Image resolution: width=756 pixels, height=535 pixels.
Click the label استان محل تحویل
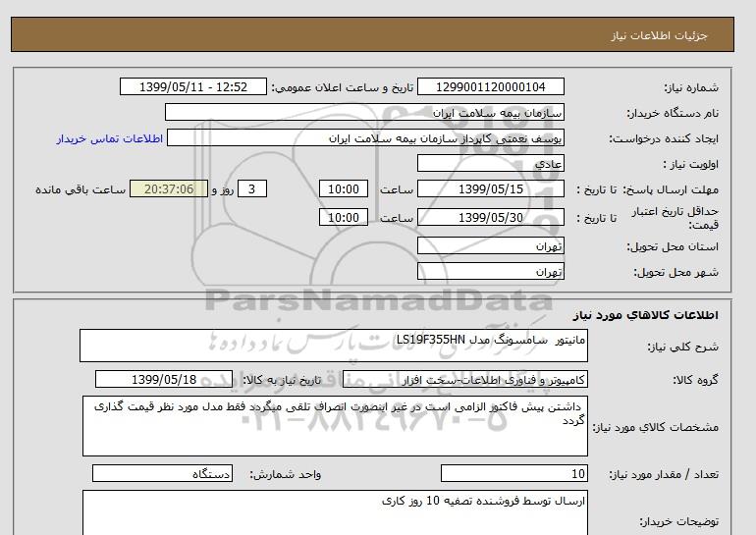click(673, 246)
